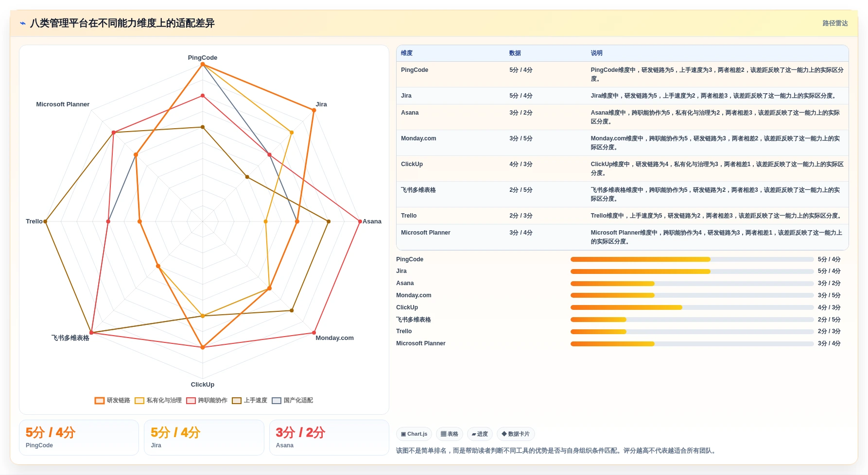Toggle 上手速度 legend swatch
The image size is (868, 475).
click(x=237, y=401)
